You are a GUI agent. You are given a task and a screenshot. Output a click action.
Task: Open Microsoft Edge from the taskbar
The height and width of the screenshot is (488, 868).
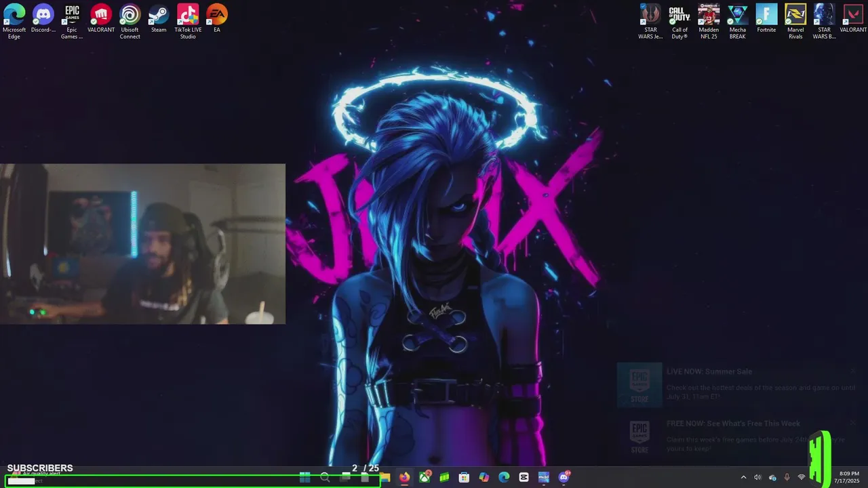[x=504, y=478]
